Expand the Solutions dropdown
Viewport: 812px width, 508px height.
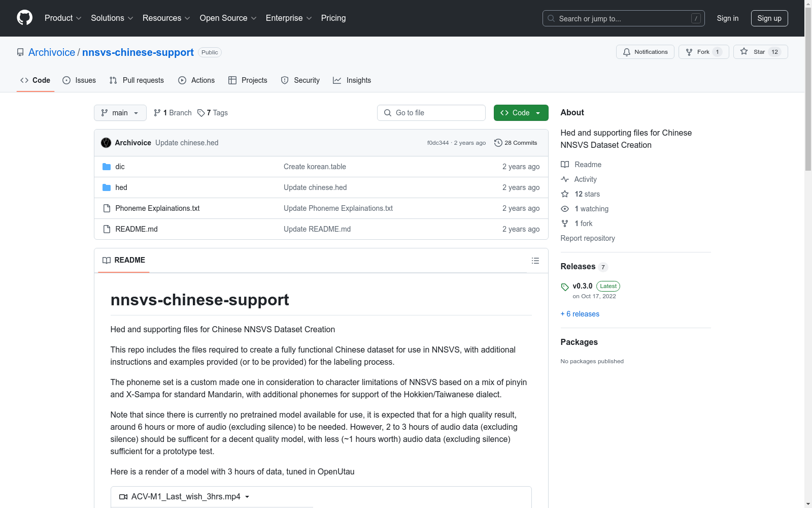[112, 18]
